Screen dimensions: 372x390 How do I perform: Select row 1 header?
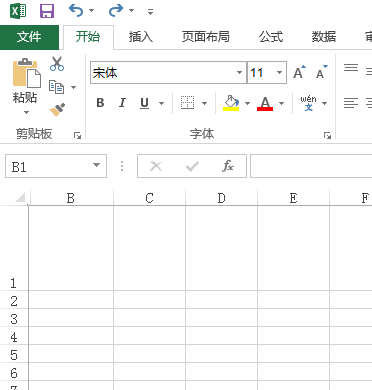tap(14, 248)
